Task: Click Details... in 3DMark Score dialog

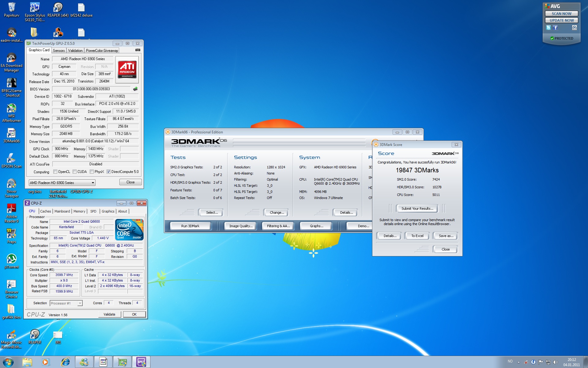Action: pos(390,236)
